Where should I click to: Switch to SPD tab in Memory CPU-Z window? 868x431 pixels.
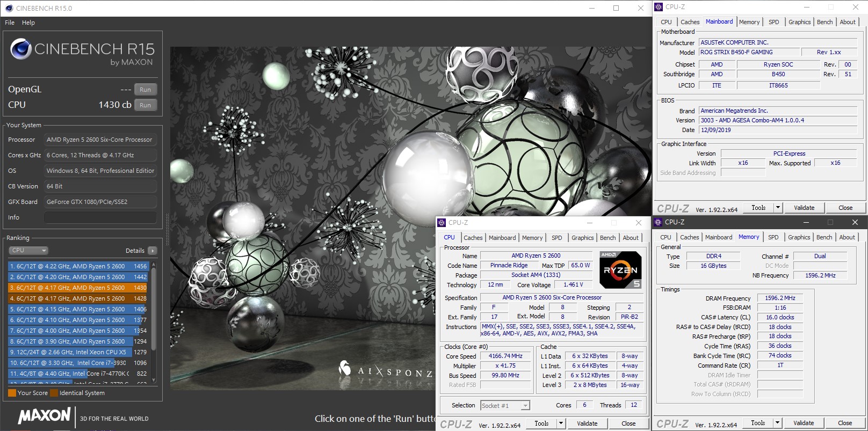pos(773,237)
